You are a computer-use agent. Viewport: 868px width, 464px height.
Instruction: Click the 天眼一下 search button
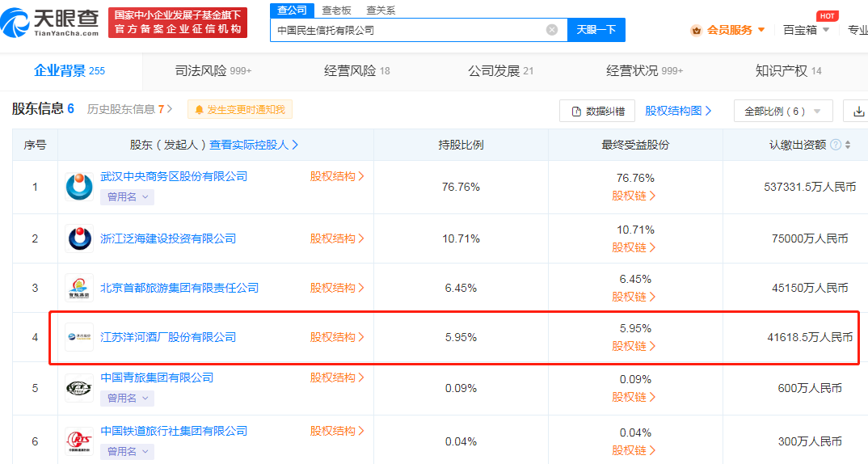[596, 30]
